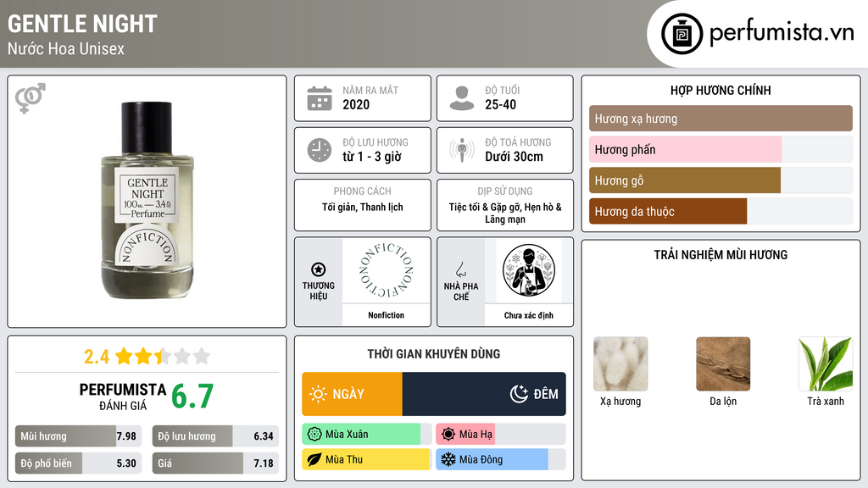
Task: Click the 2.4 star rating number
Action: [97, 357]
